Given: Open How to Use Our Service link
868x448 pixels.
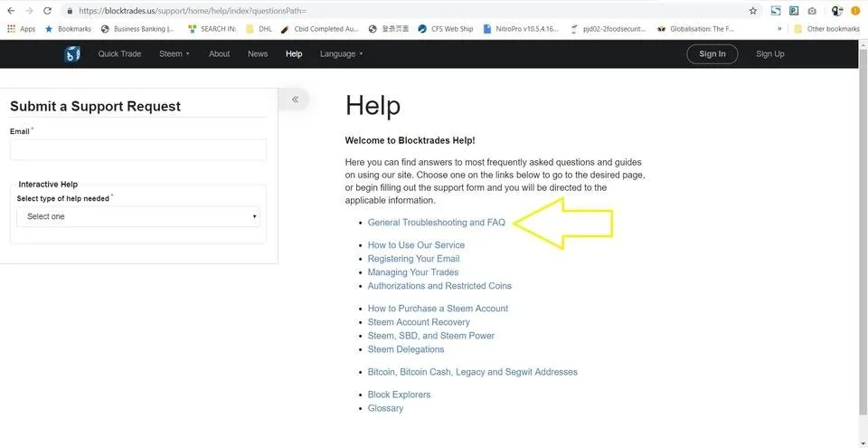Looking at the screenshot, I should [416, 245].
